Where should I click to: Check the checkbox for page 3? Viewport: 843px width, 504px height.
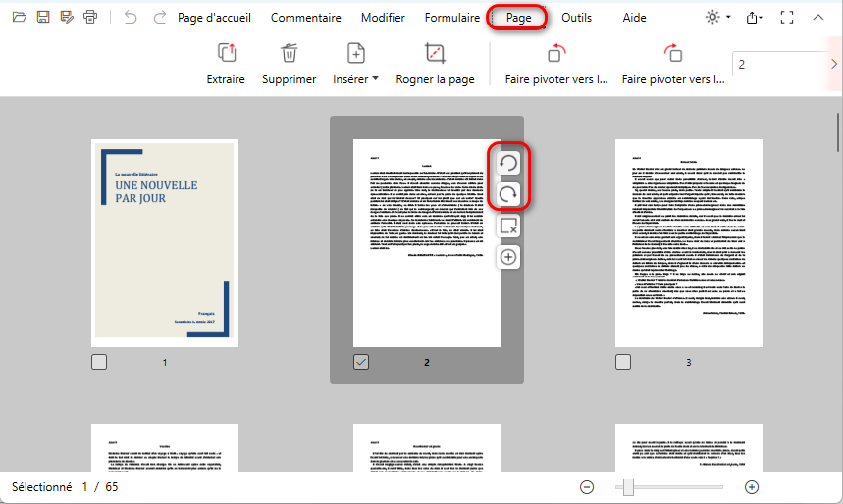point(623,362)
